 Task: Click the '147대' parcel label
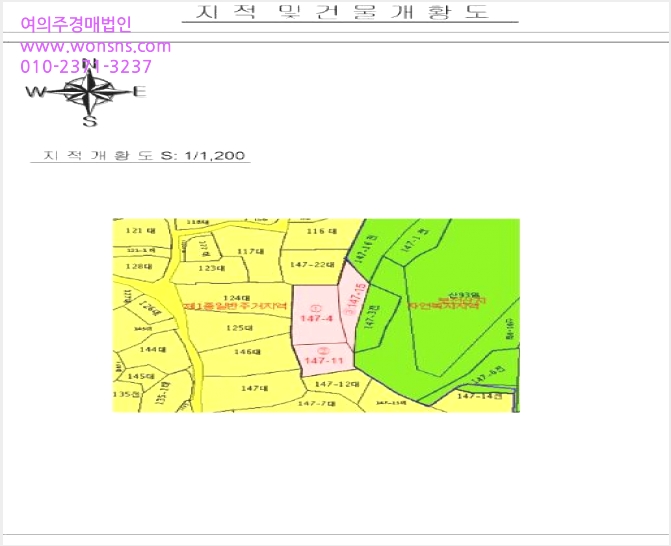(255, 388)
